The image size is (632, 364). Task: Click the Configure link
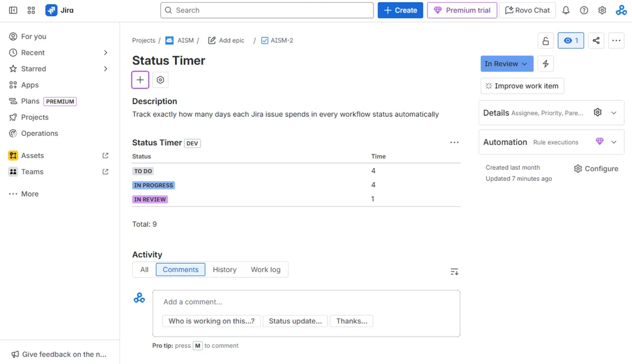coord(596,169)
